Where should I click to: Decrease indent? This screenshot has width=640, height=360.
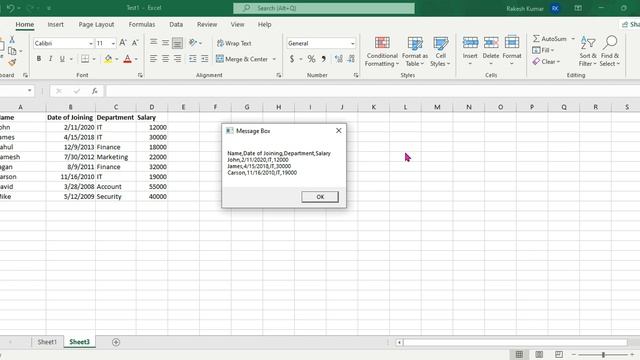(192, 59)
